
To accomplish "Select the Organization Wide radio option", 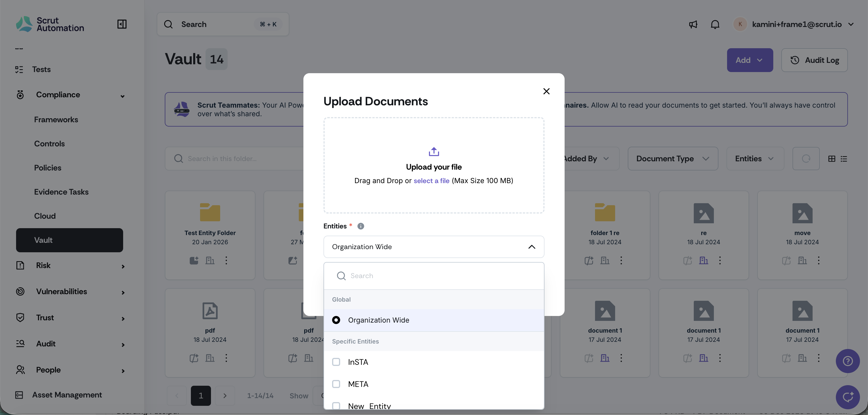I will pos(336,320).
